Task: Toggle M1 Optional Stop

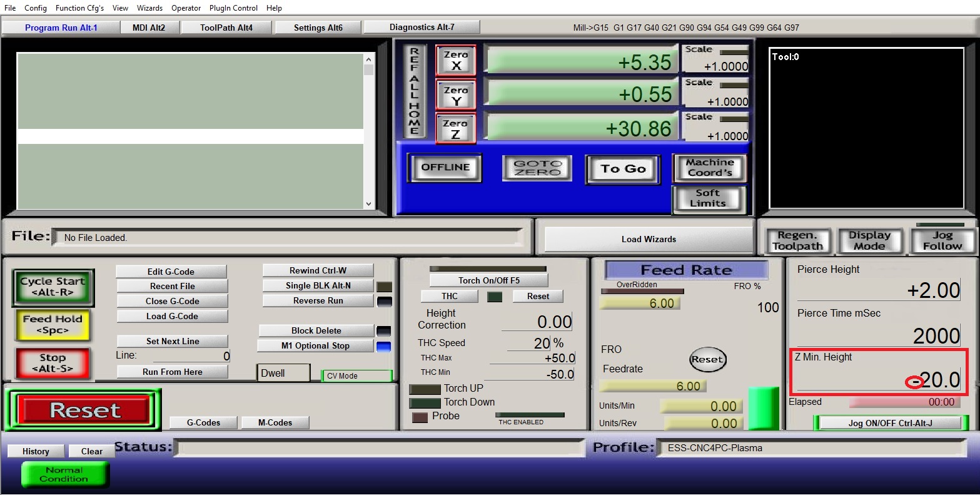Action: (315, 345)
